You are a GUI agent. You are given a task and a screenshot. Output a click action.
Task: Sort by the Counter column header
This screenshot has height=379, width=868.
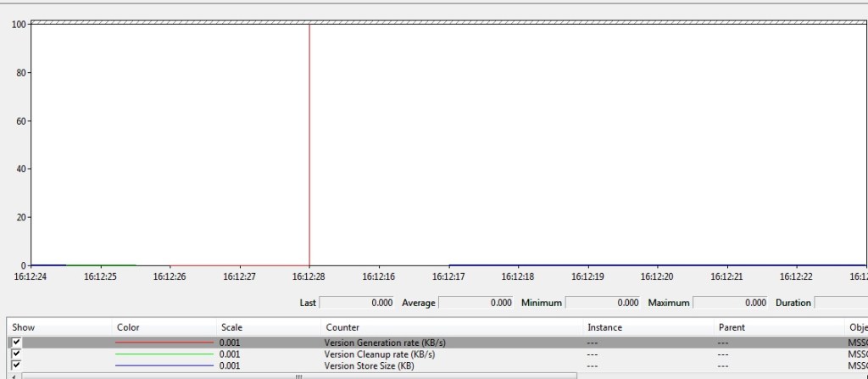pos(342,327)
